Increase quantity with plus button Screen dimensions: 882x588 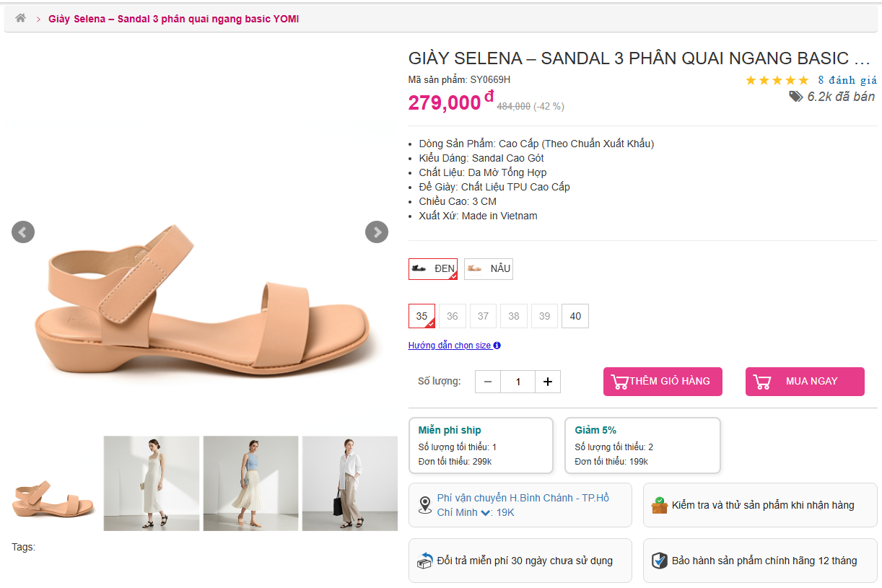coord(548,382)
